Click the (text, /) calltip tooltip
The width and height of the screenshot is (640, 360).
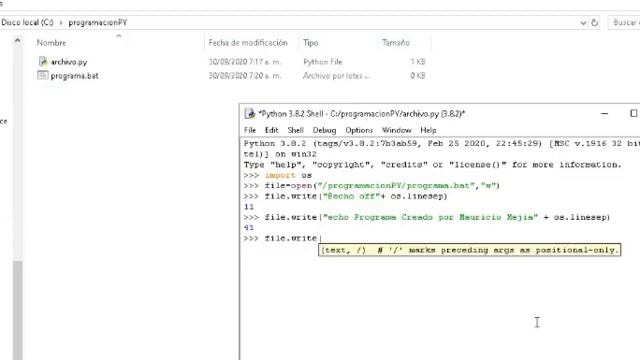click(x=469, y=250)
